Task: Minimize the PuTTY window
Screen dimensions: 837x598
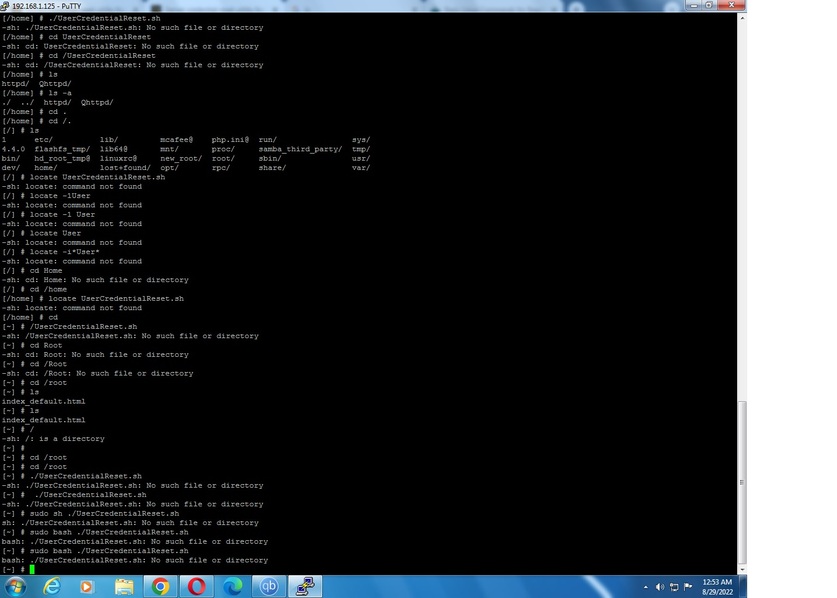Action: point(693,5)
